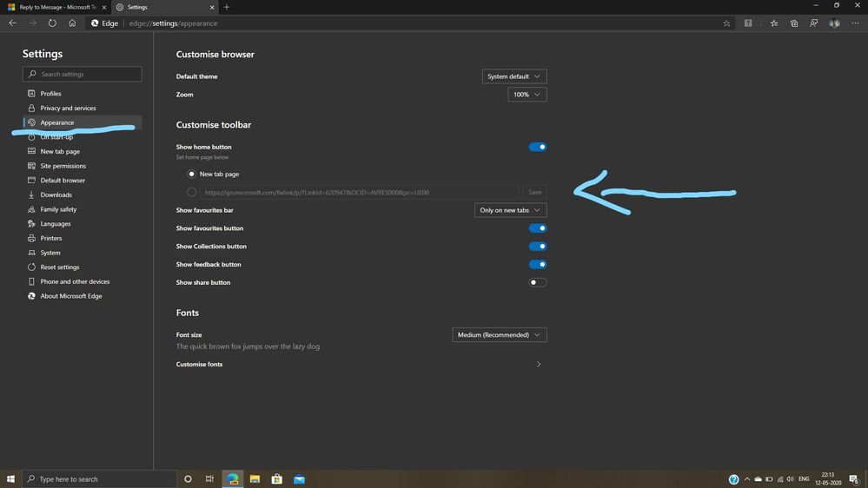Expand Customise fonts chevron
Image resolution: width=868 pixels, height=488 pixels.
pos(539,364)
